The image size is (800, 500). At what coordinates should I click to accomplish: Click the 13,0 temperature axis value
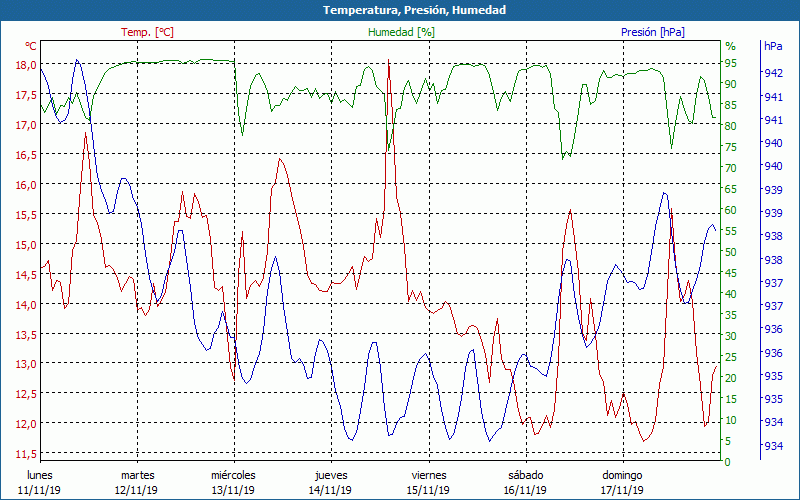[26, 364]
